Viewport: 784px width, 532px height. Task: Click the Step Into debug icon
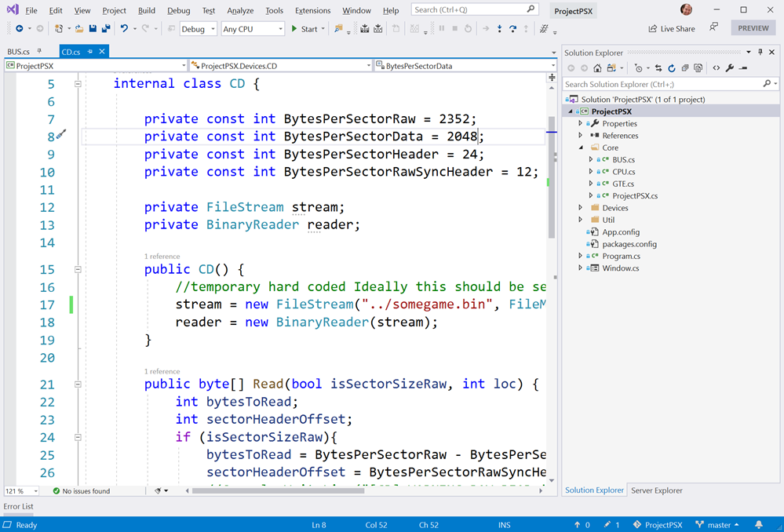tap(499, 28)
